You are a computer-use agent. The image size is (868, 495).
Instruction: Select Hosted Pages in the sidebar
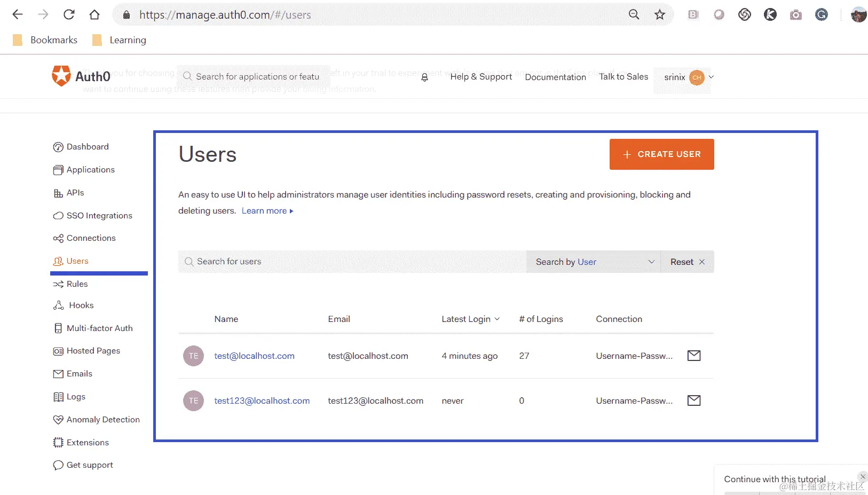(x=86, y=351)
